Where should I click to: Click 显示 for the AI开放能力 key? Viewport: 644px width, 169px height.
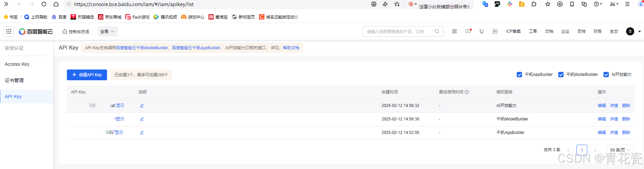pos(120,106)
